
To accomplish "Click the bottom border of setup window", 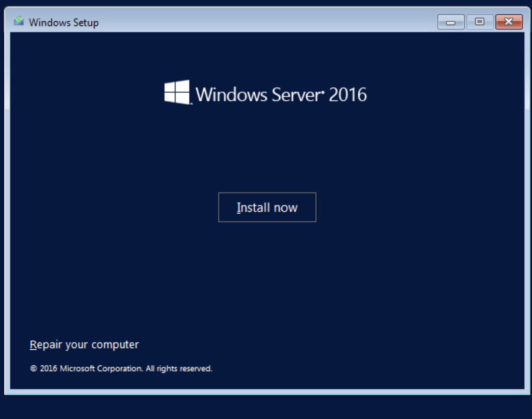I will [267, 392].
